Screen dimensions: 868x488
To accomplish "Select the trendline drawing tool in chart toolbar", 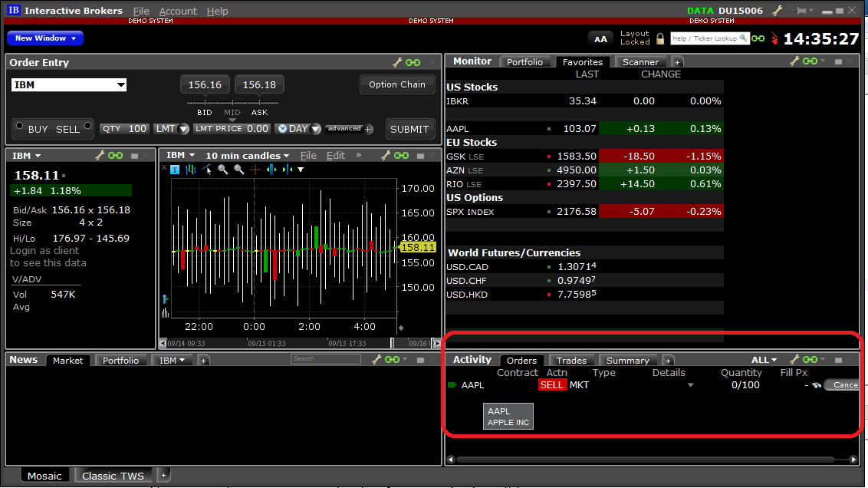I will [x=207, y=170].
